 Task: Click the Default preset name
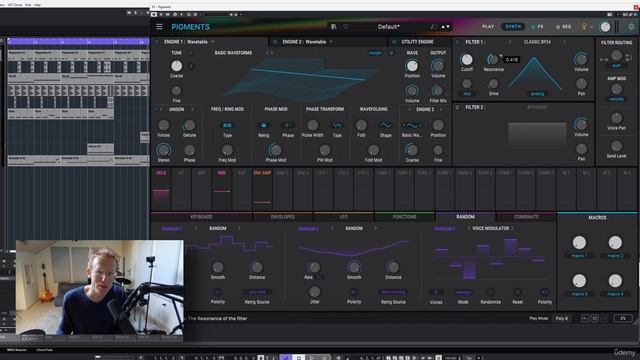pos(389,27)
